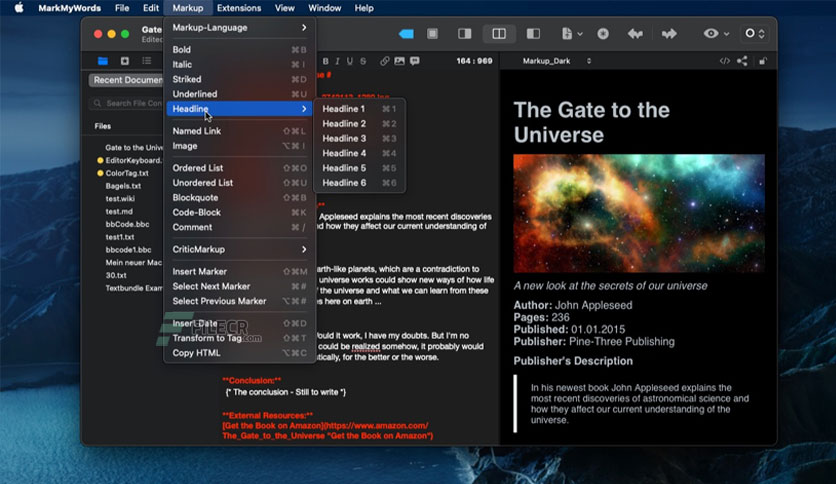Click the round star badge toolbar icon
The width and height of the screenshot is (836, 484).
603,34
